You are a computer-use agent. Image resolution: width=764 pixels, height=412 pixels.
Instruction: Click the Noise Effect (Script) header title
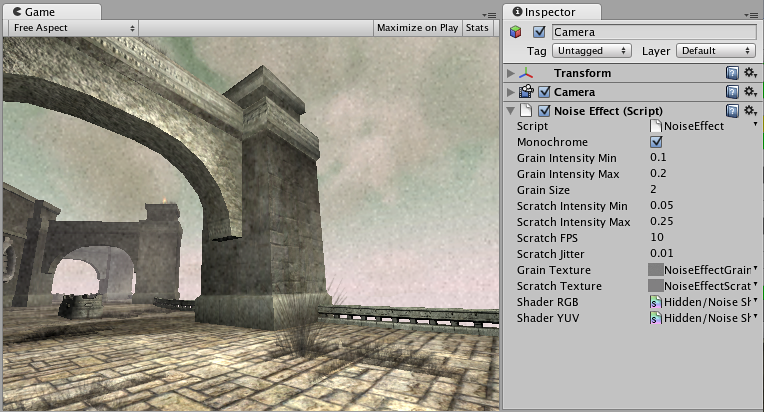(608, 111)
